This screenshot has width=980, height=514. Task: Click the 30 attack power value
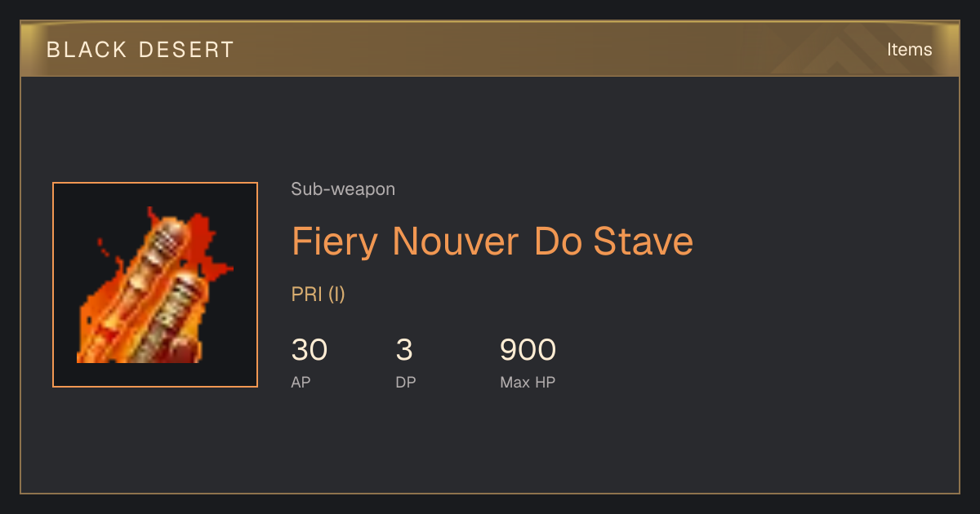click(310, 350)
